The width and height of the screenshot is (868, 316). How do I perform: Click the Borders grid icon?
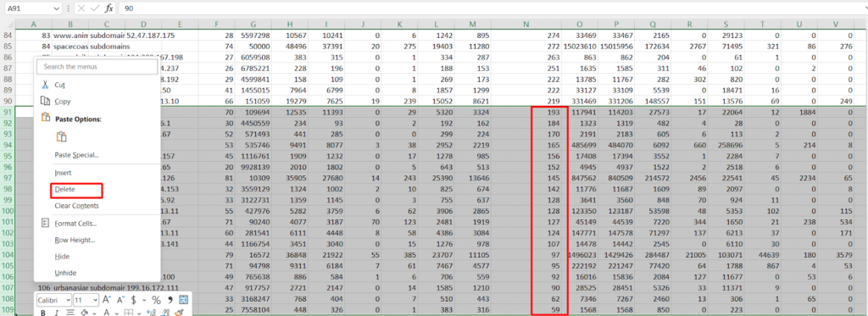pos(129,313)
